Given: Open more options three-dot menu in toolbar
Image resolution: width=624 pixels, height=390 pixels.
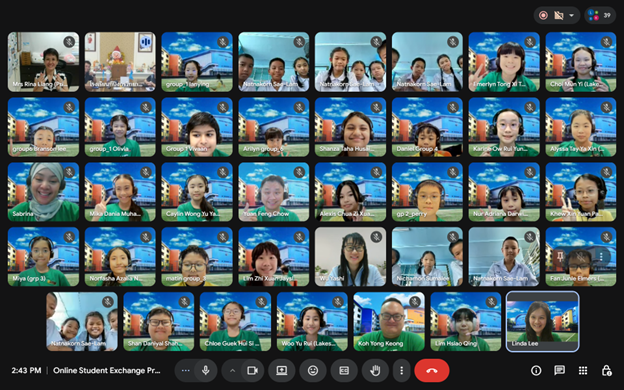Looking at the screenshot, I should coord(401,370).
